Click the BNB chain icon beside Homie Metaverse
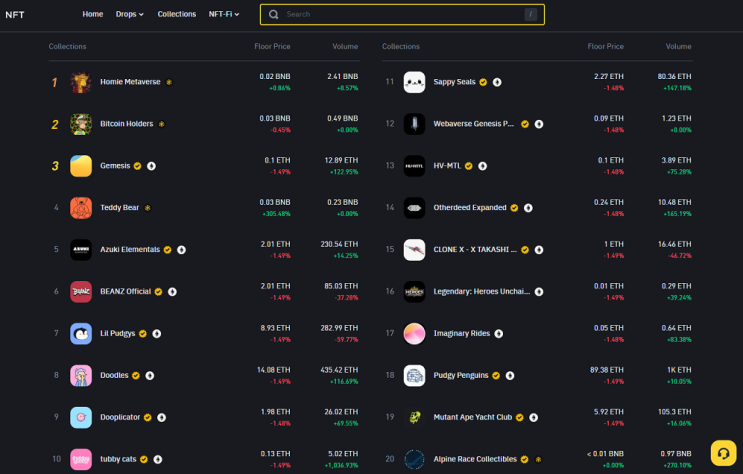 coord(169,82)
